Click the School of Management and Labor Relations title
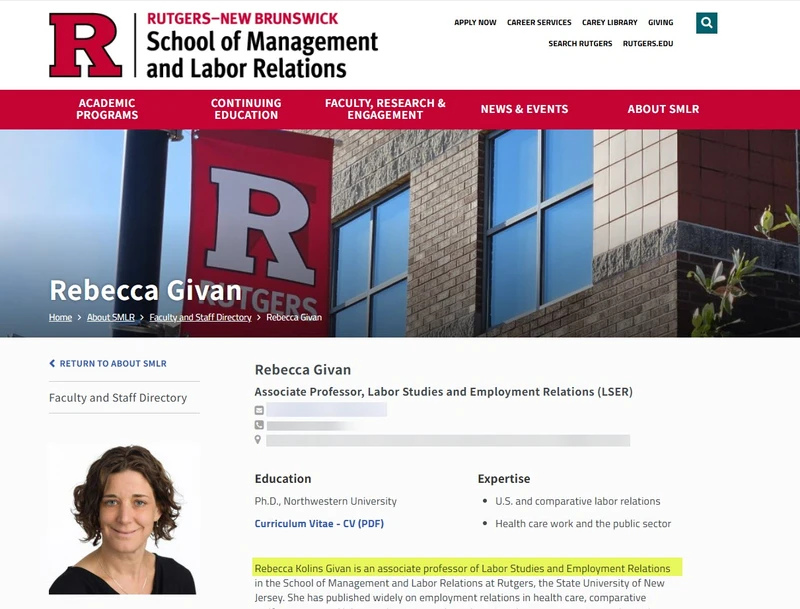 click(262, 55)
